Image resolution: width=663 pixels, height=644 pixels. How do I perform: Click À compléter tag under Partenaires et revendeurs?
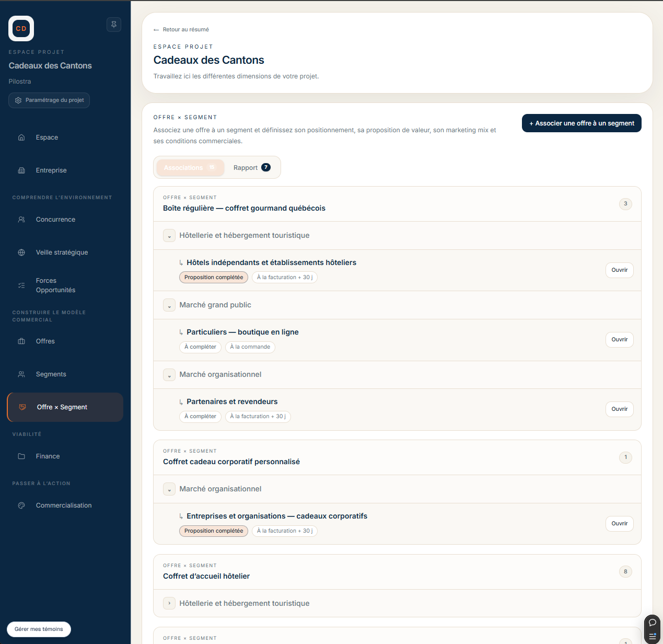point(200,417)
